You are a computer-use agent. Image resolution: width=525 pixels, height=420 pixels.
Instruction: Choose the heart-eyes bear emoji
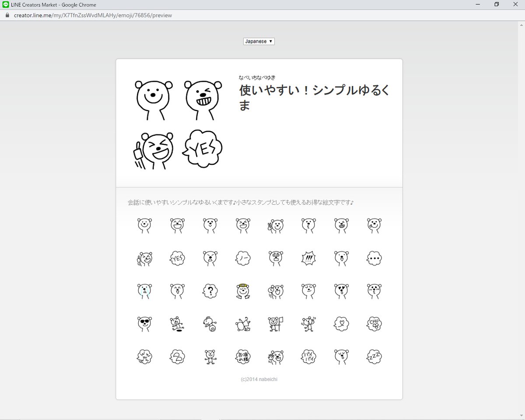click(x=341, y=291)
